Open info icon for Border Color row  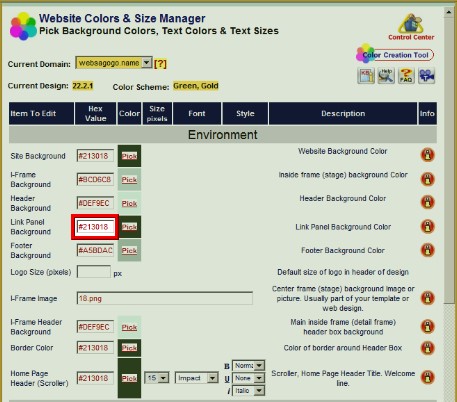point(428,348)
